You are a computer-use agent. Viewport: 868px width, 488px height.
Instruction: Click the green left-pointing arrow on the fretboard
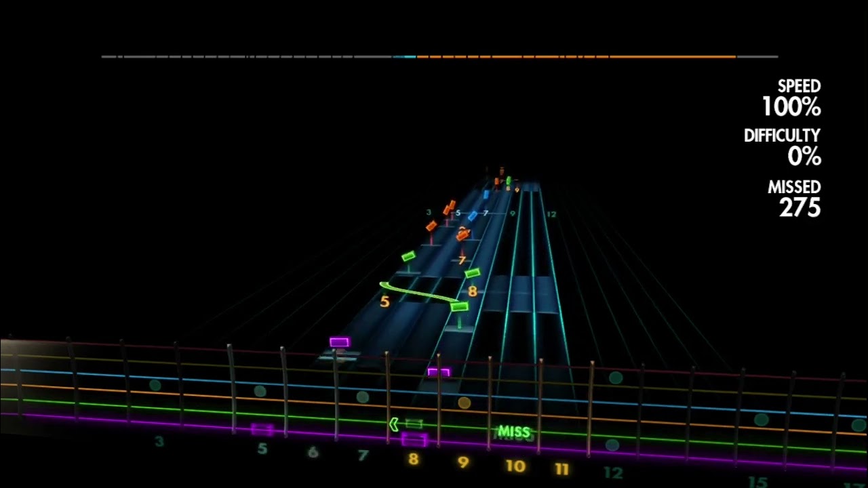click(x=393, y=424)
